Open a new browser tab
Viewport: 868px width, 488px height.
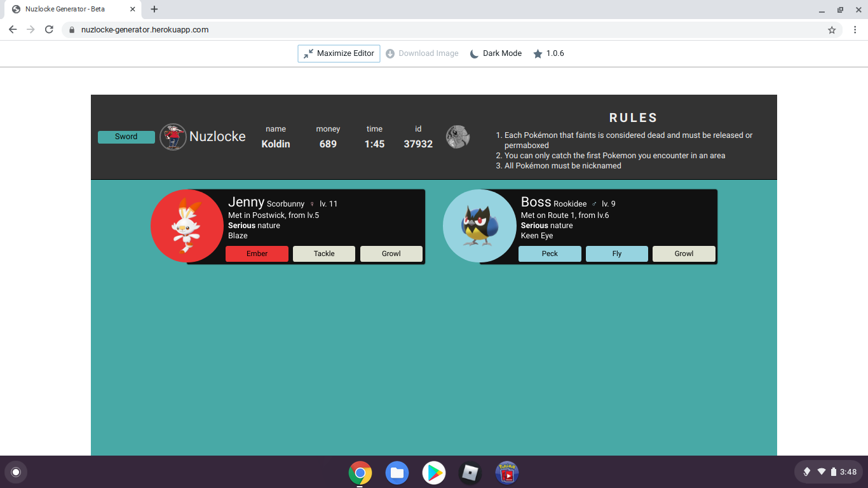click(x=154, y=10)
